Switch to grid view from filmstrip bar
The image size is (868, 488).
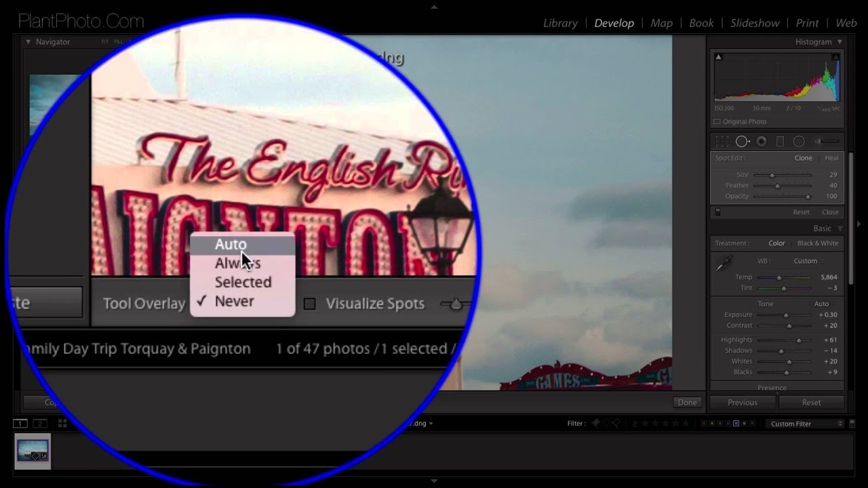pyautogui.click(x=62, y=424)
